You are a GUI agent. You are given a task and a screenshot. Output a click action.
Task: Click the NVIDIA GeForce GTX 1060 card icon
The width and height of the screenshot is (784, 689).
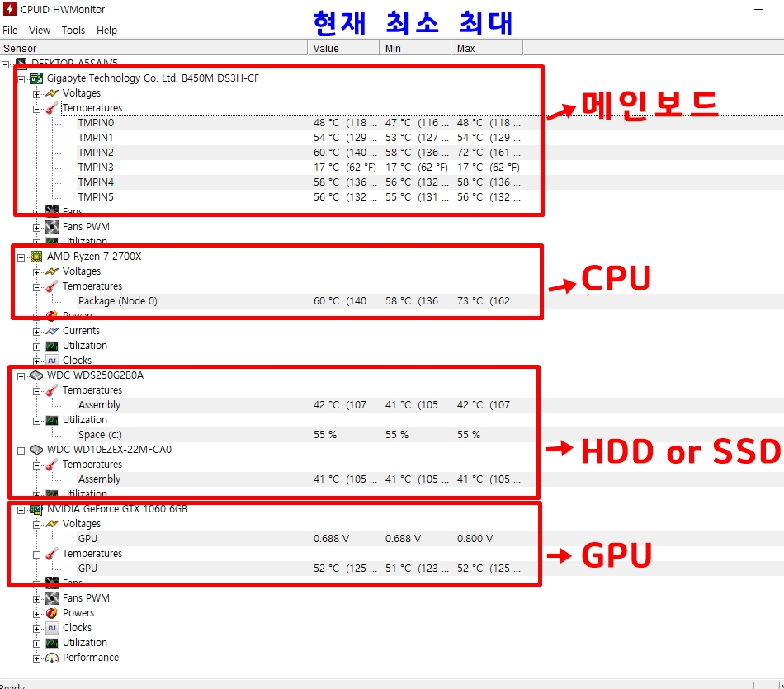(36, 509)
